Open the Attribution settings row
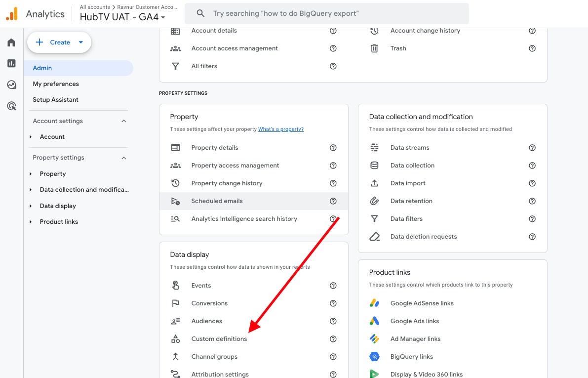 click(x=253, y=374)
